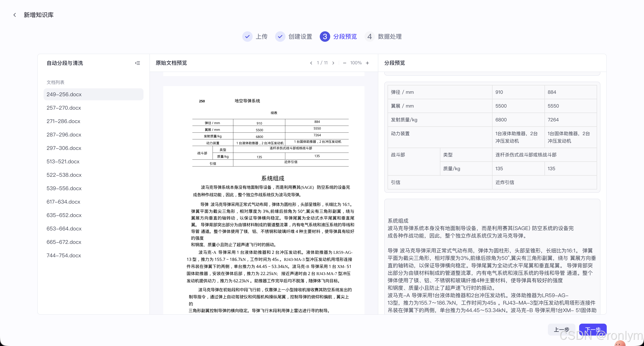Click 战斗部 cell in segment table

coord(414,162)
